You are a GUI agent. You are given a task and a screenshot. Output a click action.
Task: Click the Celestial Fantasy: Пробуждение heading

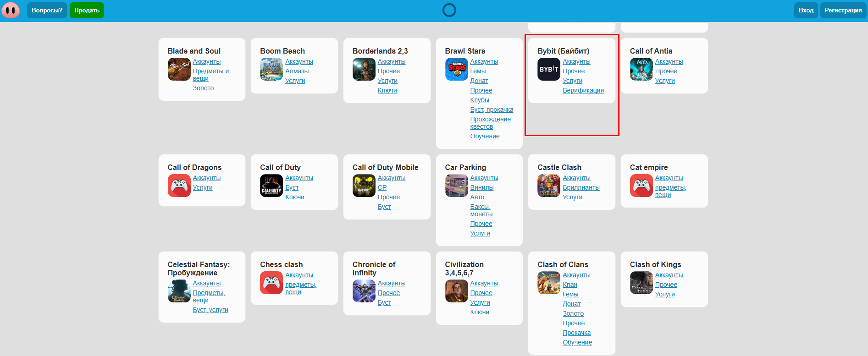tap(199, 268)
